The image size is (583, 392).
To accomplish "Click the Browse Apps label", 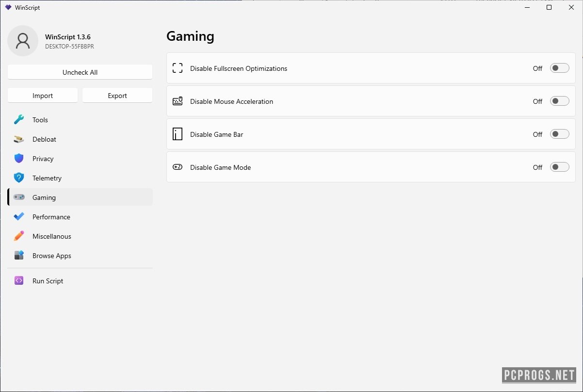I will click(52, 256).
